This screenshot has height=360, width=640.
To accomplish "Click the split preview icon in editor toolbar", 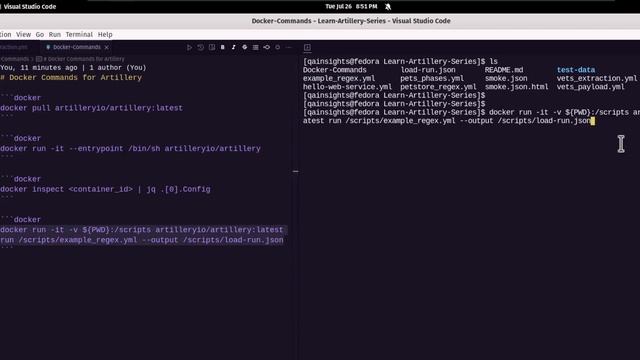I will point(212,47).
